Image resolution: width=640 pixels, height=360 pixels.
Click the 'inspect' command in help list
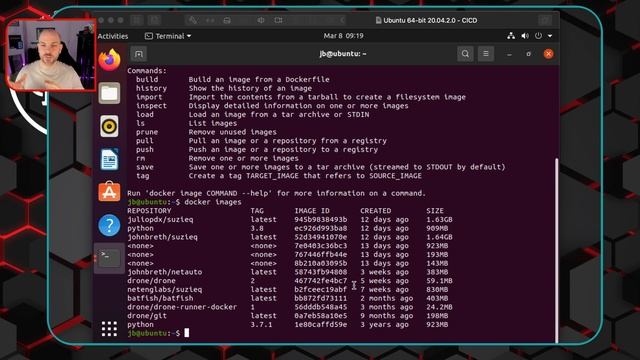point(151,106)
